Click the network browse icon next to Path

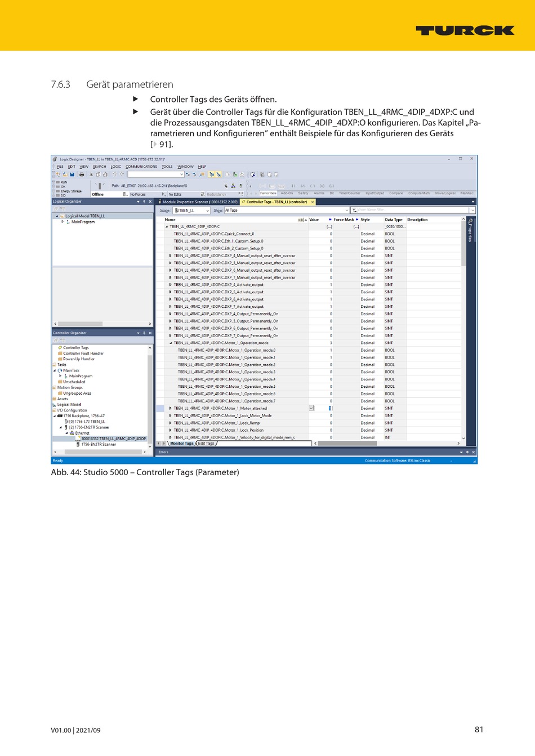tap(233, 186)
